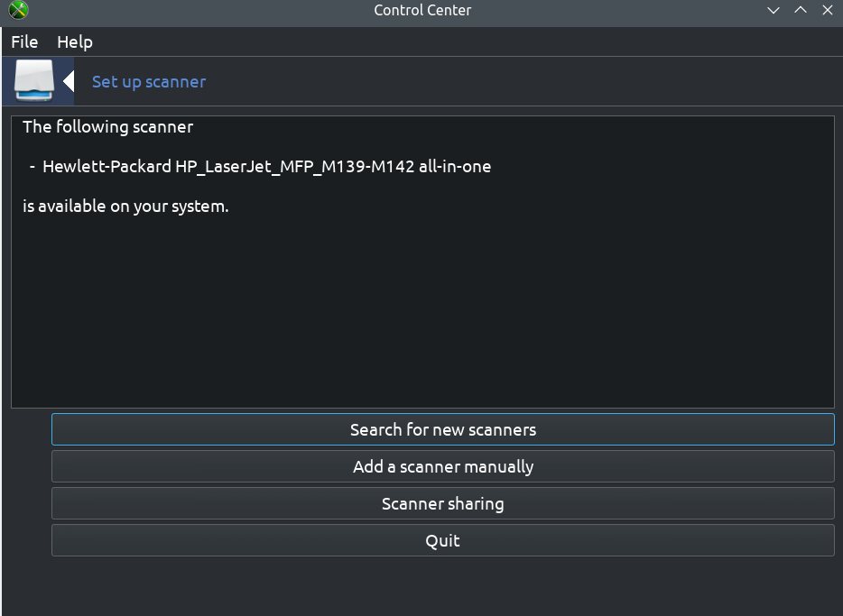Choose Add a scanner manually
Screen dimensions: 843x616
click(443, 466)
